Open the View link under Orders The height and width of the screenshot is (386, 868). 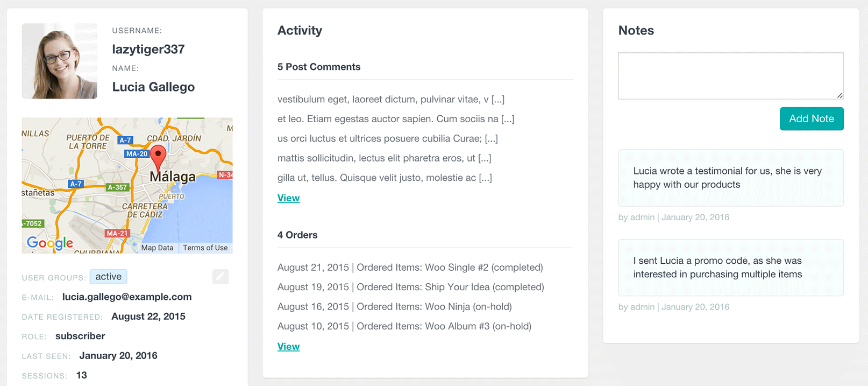click(288, 347)
